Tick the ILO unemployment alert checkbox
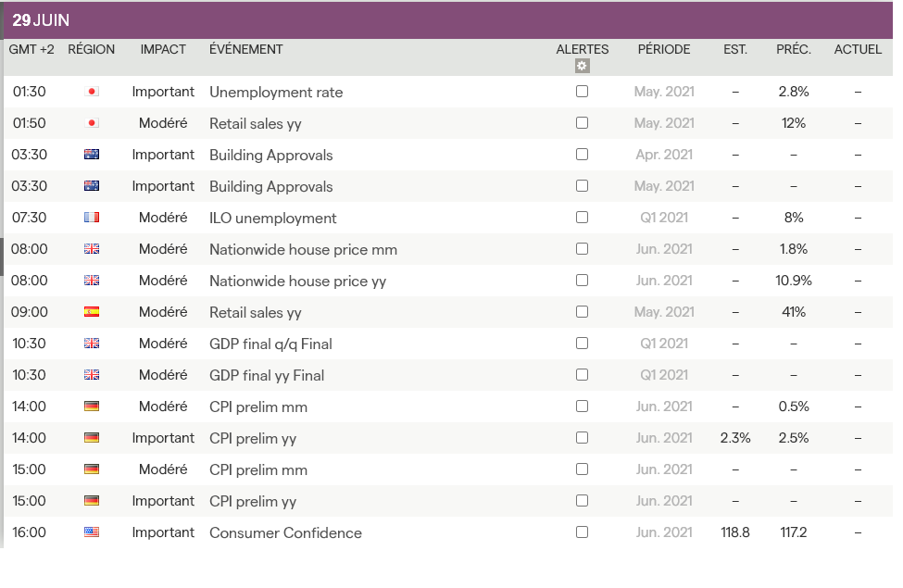This screenshot has height=588, width=903. [582, 218]
